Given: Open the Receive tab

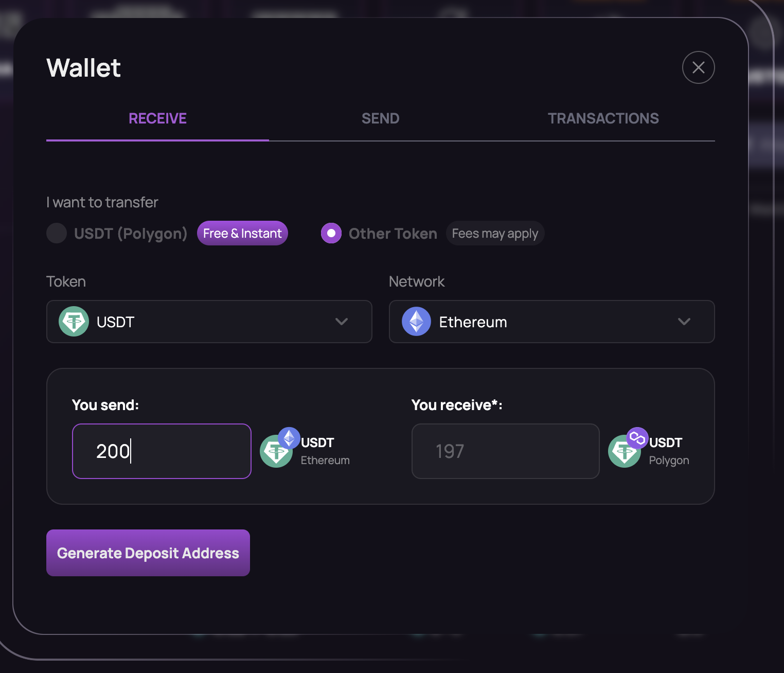Looking at the screenshot, I should [157, 118].
